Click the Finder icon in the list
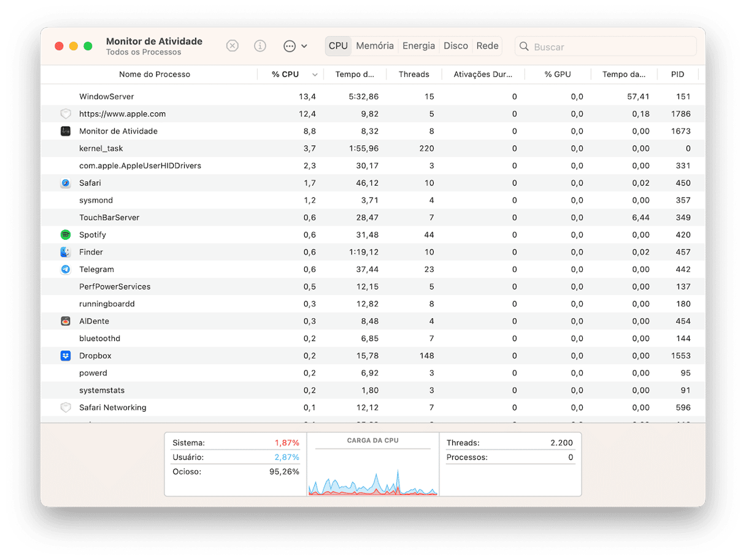746x560 pixels. pyautogui.click(x=66, y=252)
